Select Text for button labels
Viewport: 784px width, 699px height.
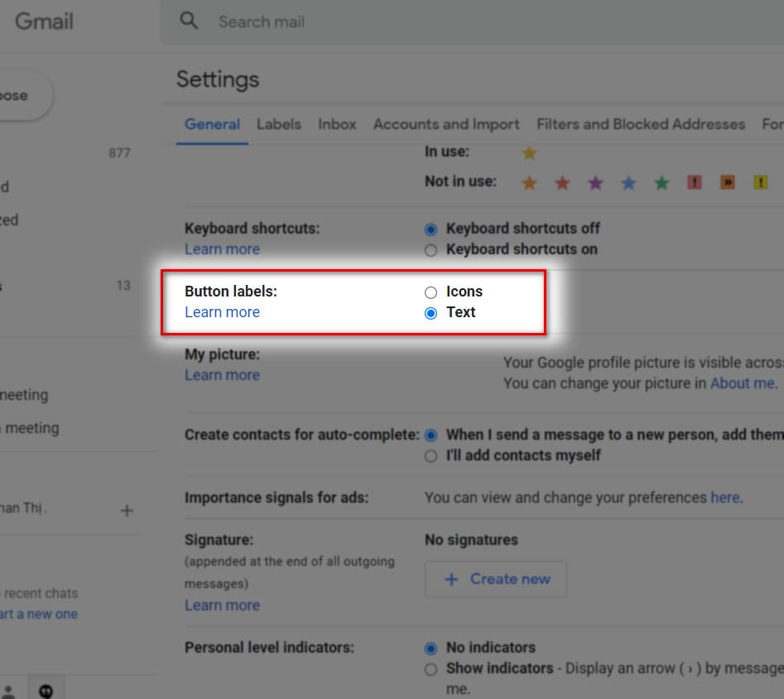coord(430,313)
